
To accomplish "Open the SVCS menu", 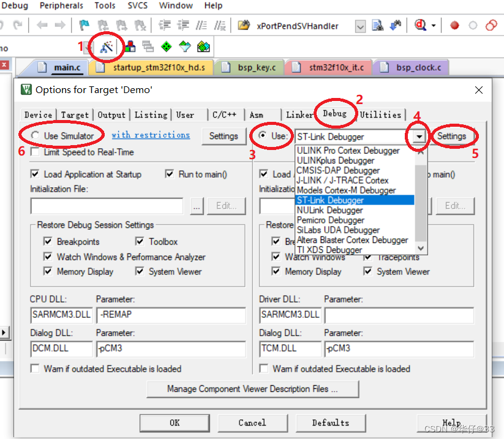I will click(138, 6).
